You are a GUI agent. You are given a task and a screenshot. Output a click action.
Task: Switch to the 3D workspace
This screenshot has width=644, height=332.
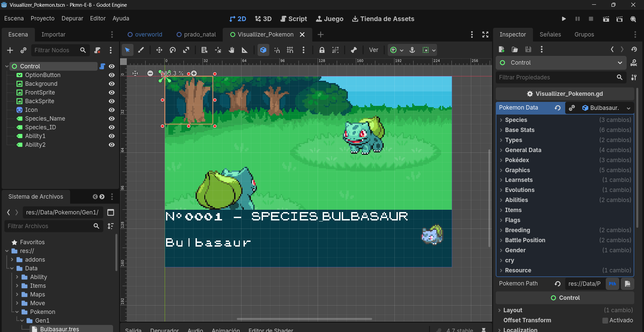coord(263,19)
